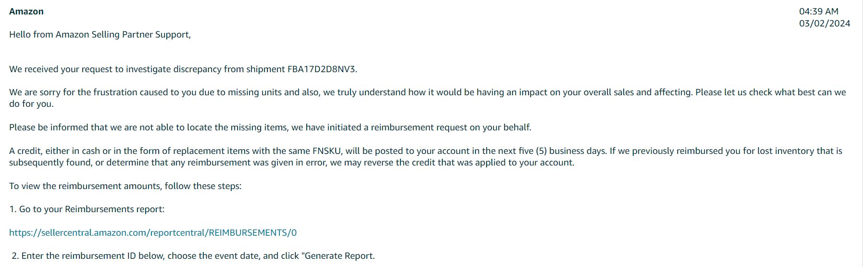Click the 'Go to your Reimbursements report' step
Image resolution: width=868 pixels, height=267 pixels.
[87, 209]
